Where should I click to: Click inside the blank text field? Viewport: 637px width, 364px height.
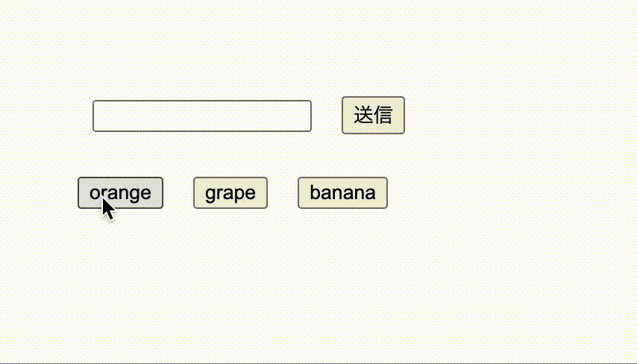[x=201, y=116]
